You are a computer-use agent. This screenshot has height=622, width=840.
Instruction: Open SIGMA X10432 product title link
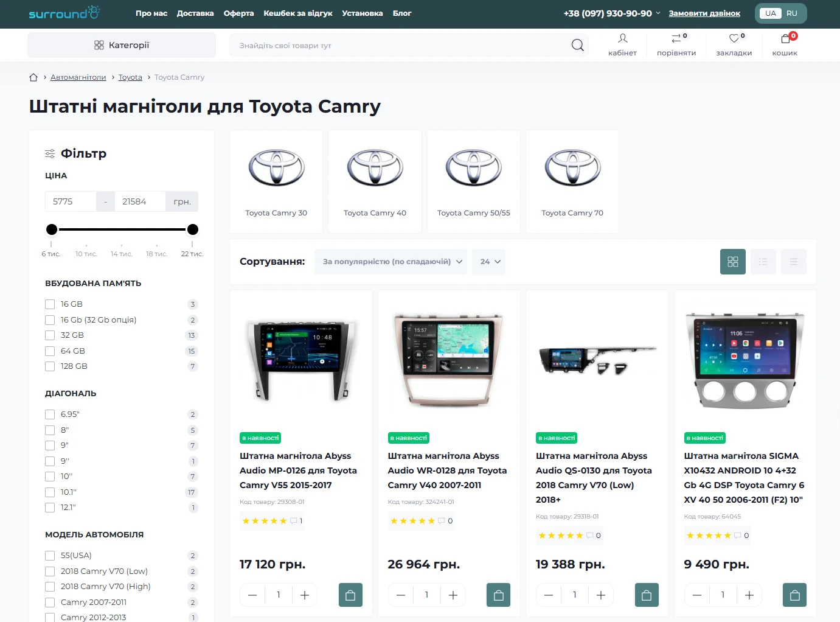(744, 478)
